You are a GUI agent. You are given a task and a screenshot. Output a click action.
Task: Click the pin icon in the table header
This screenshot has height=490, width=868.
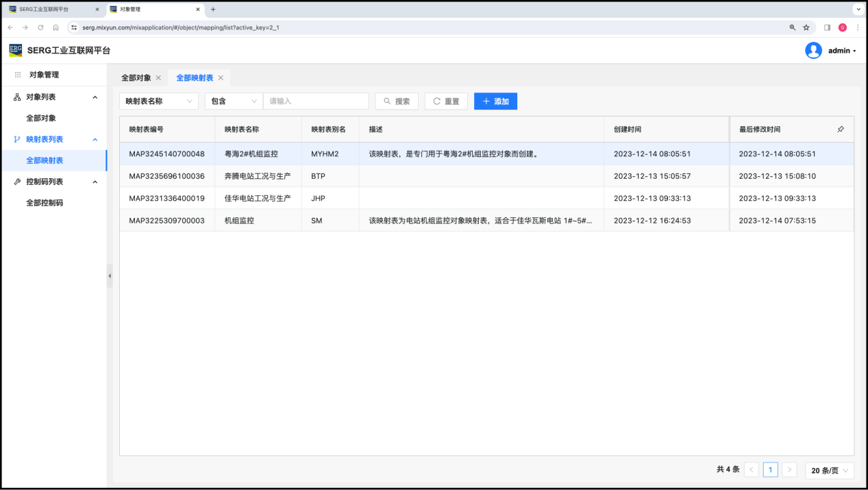point(841,130)
